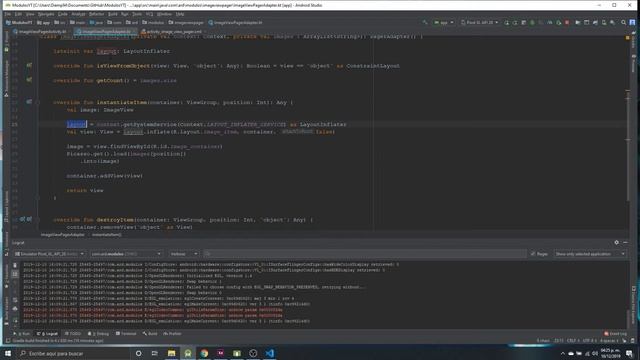Screen dimensions: 640x360
Task: Open the Navigate menu
Action: [46, 14]
